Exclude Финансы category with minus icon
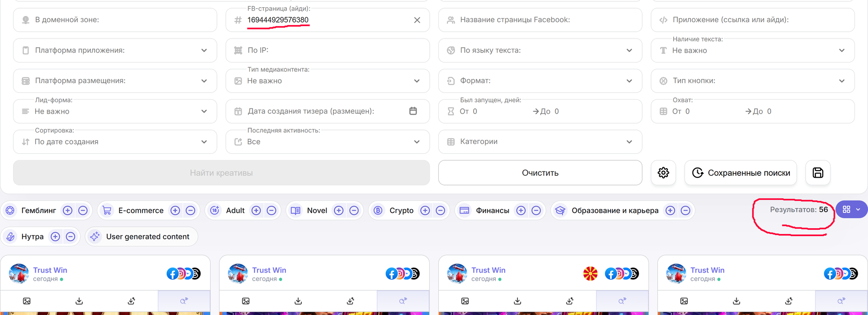The width and height of the screenshot is (868, 315). [536, 210]
